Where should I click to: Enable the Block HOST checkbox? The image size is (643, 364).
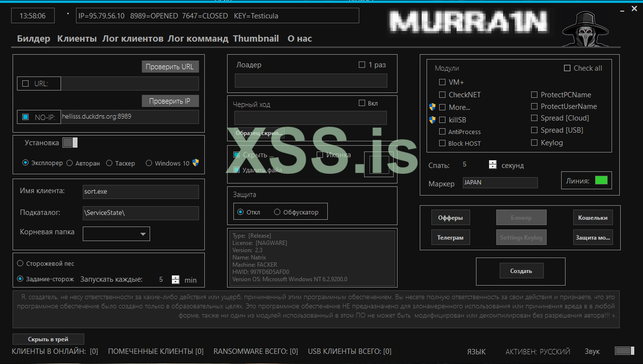tap(442, 143)
